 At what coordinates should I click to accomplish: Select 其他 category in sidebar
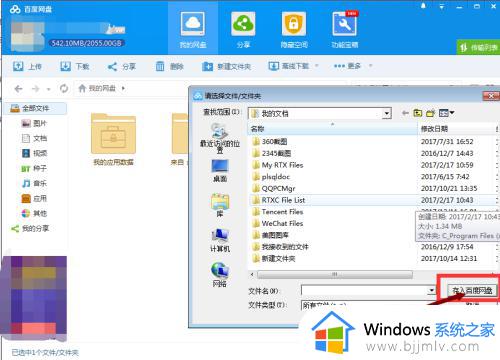(34, 213)
